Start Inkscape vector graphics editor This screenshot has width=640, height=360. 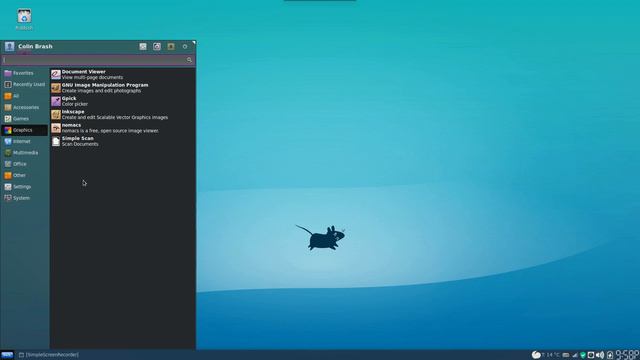(122, 114)
